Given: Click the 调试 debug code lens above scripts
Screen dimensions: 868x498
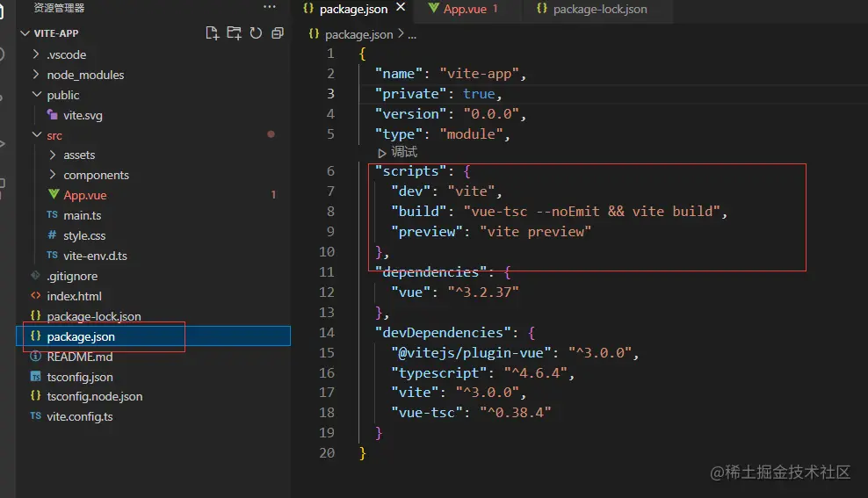Looking at the screenshot, I should [x=404, y=152].
